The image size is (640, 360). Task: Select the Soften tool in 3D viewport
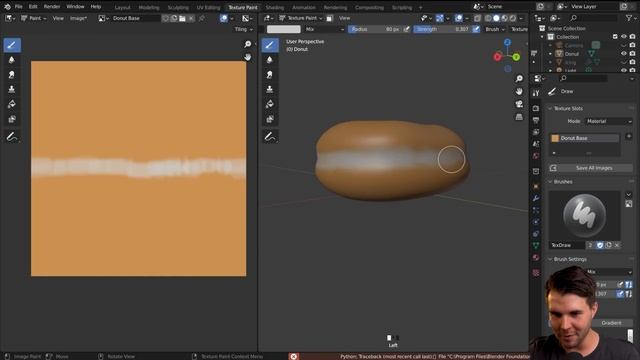coord(270,60)
